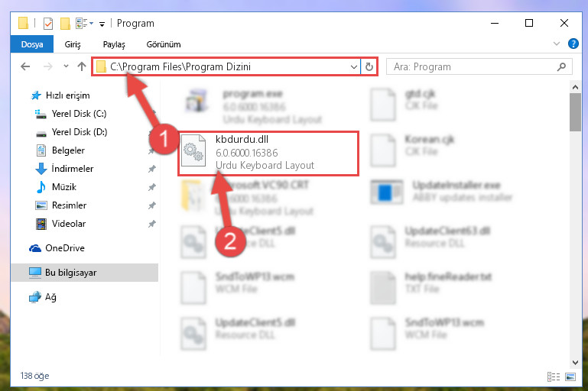Switch to details list view icon

coord(554,376)
